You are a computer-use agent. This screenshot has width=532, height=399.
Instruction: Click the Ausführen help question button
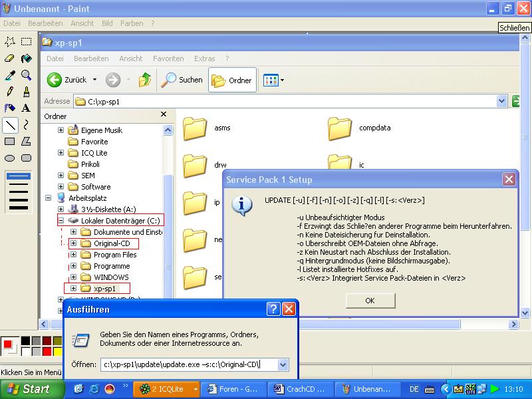273,309
